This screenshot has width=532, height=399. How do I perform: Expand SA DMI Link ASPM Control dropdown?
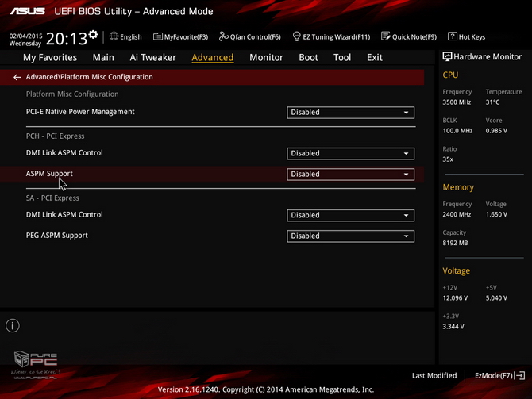350,215
